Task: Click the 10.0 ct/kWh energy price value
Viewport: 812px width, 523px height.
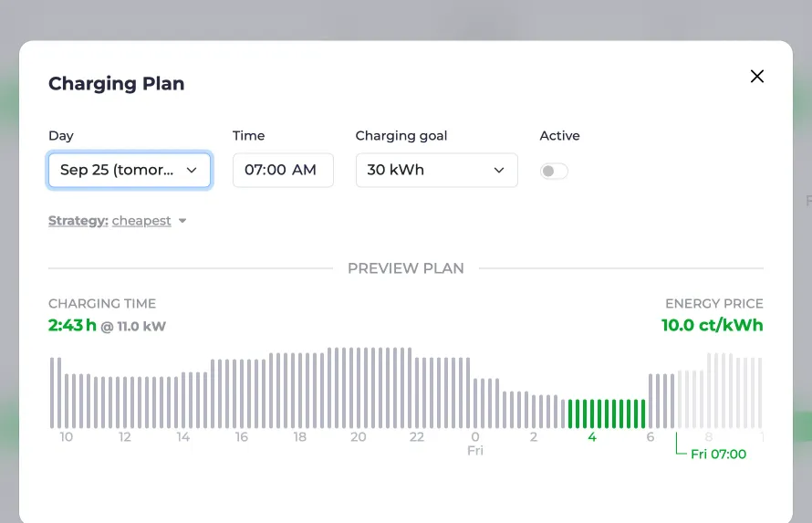Action: pos(712,325)
